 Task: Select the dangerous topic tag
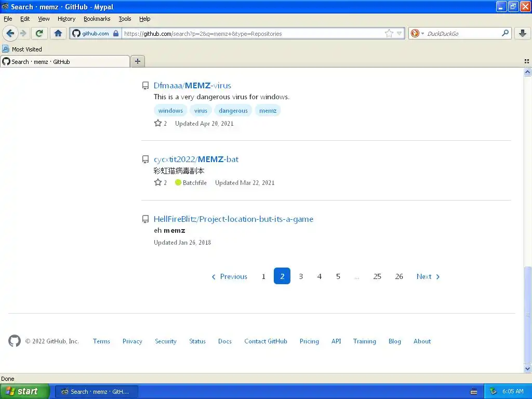click(233, 111)
